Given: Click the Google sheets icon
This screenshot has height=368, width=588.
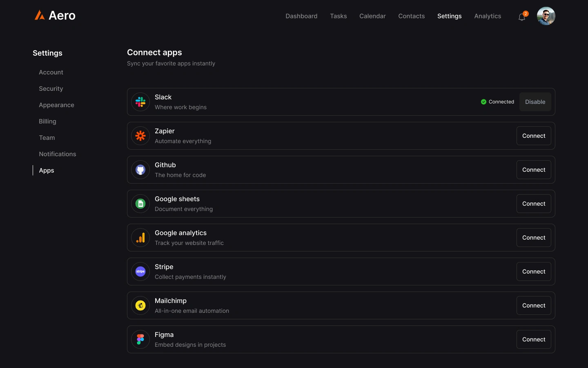Looking at the screenshot, I should coord(140,204).
